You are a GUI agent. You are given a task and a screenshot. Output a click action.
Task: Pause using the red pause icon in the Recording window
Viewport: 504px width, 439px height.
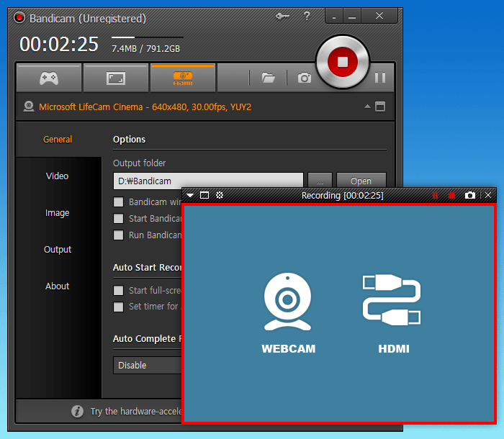435,196
